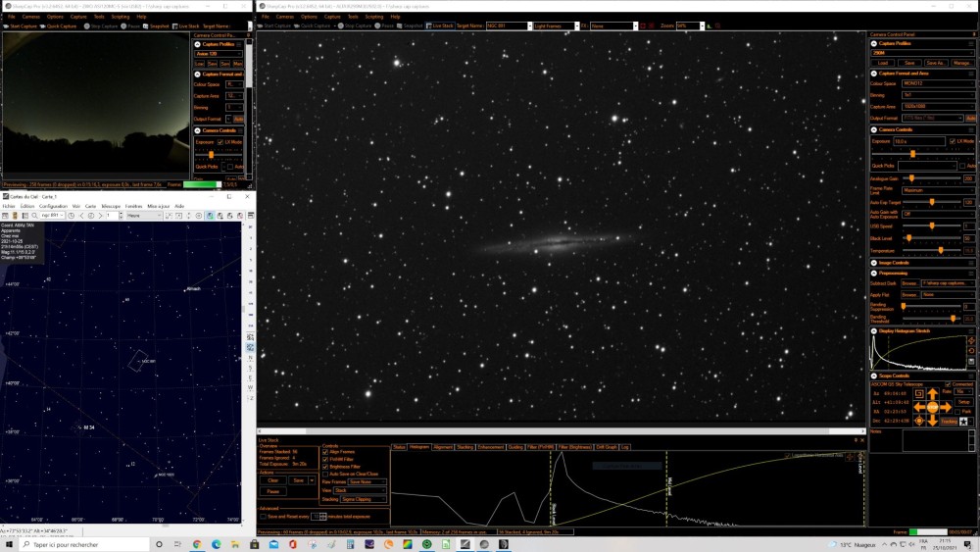Open Live Stack View dropdown showing Stack
Screen dimensions: 980x552
(360, 491)
